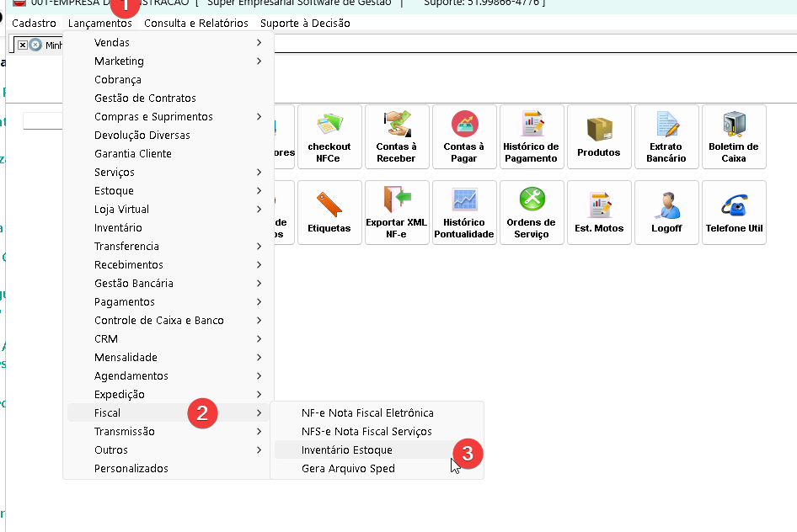Open the checkout NFCe icon
The width and height of the screenshot is (797, 532).
329,136
